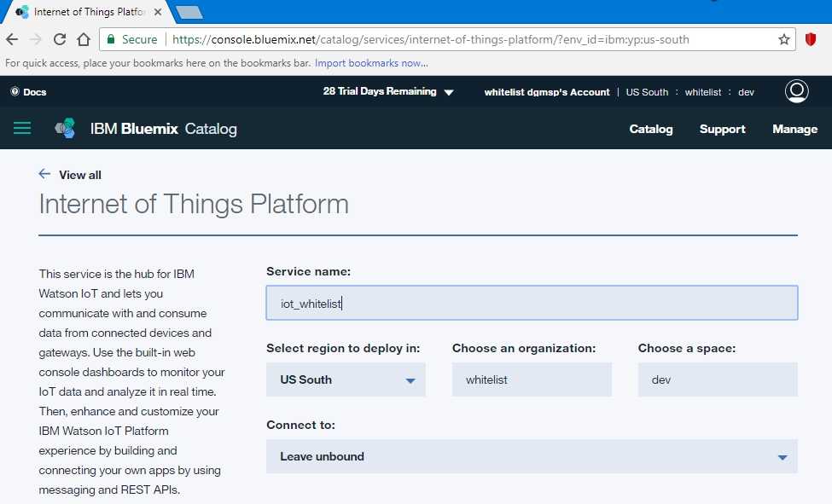Expand Connect to Leave unbound dropdown

click(532, 456)
